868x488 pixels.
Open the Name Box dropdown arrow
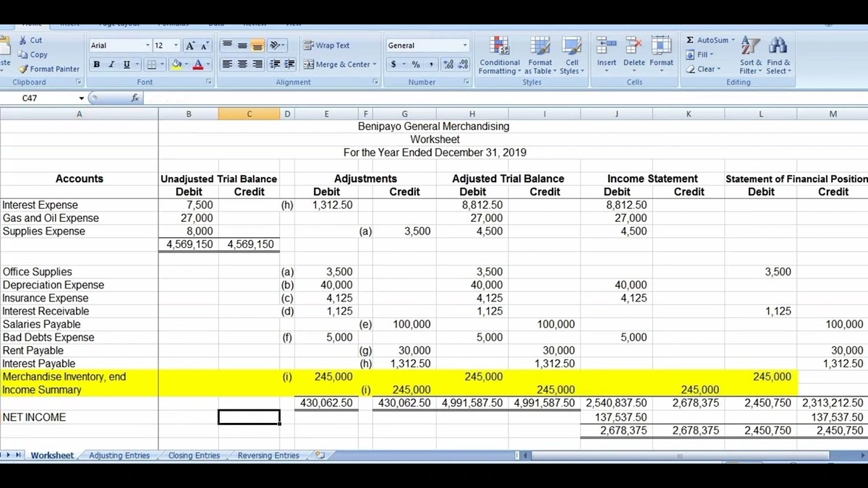81,98
